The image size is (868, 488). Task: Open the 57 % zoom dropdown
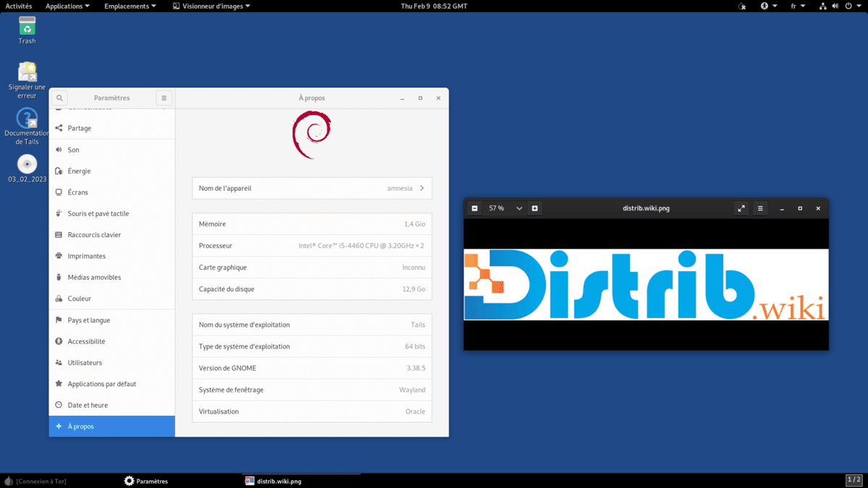(519, 208)
